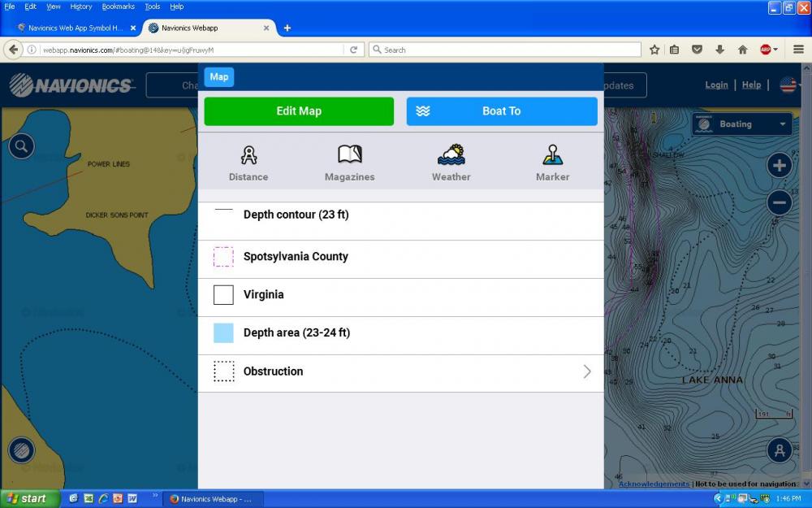Switch to Navionics Web App Symbol tab
This screenshot has height=508, width=812.
pos(75,28)
